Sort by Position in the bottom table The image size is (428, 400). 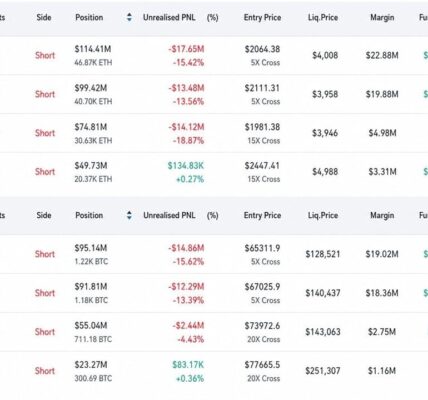coord(129,215)
